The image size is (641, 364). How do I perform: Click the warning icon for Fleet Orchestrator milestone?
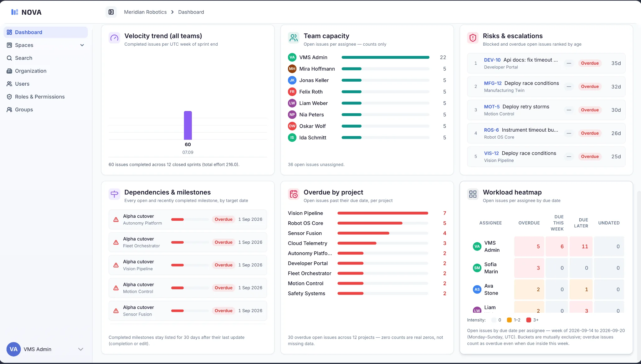(116, 242)
